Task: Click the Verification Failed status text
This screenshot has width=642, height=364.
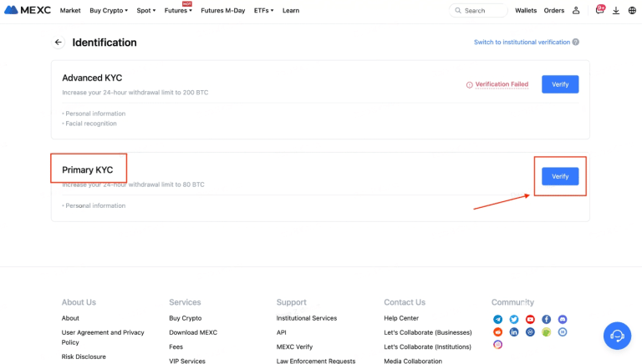Action: click(x=502, y=84)
